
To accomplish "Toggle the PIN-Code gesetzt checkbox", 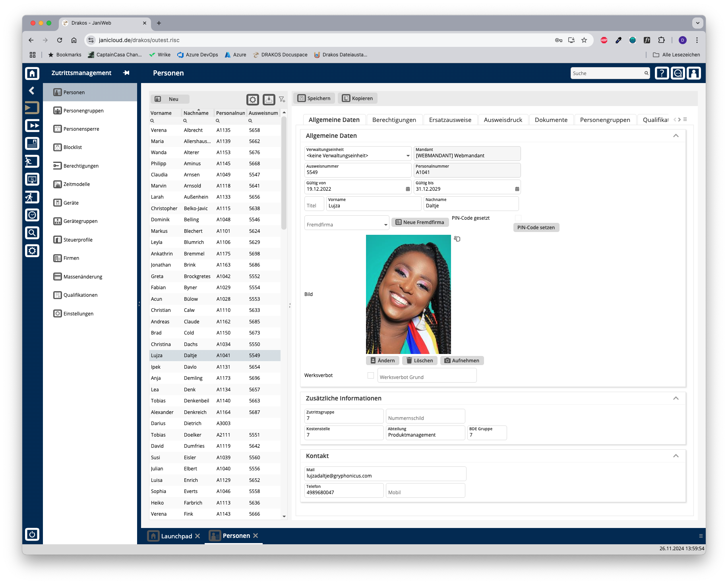I will pos(518,218).
